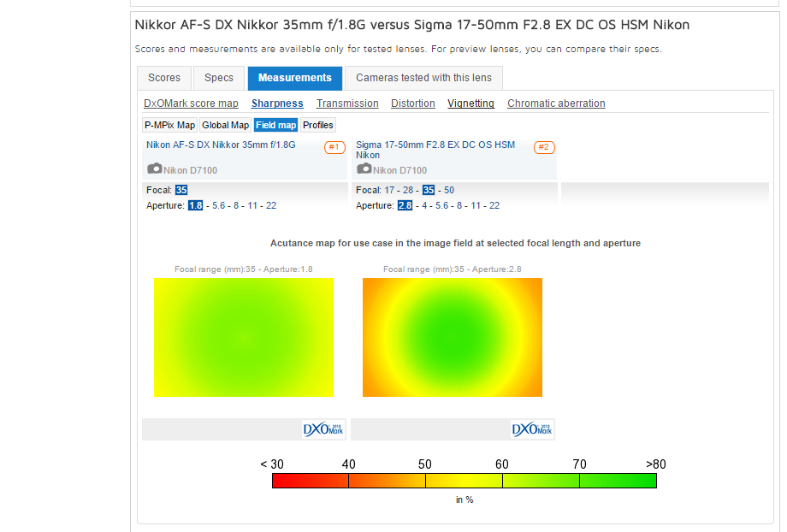Switch to P-MPix Map view
The width and height of the screenshot is (787, 532).
coord(169,125)
